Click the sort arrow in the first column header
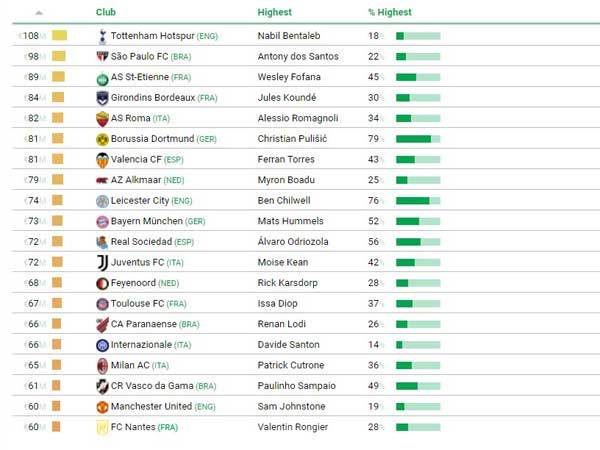Screen dimensions: 600x450 click(x=39, y=13)
